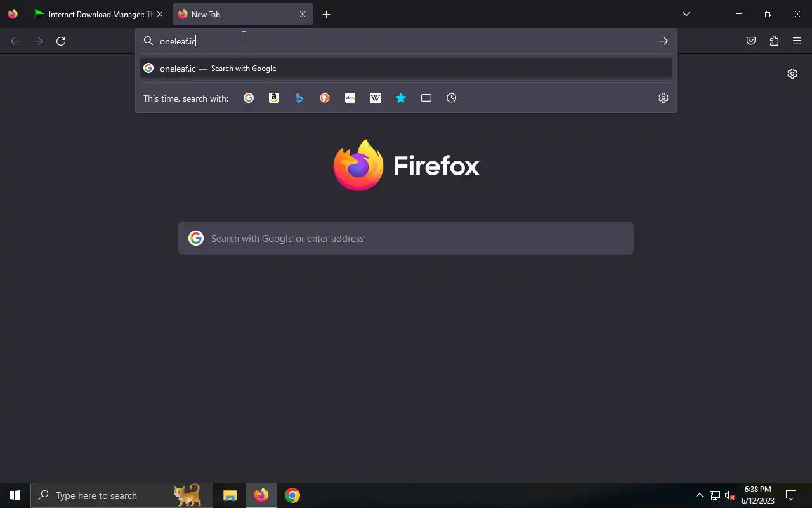
Task: Search in History clock icon
Action: click(452, 98)
